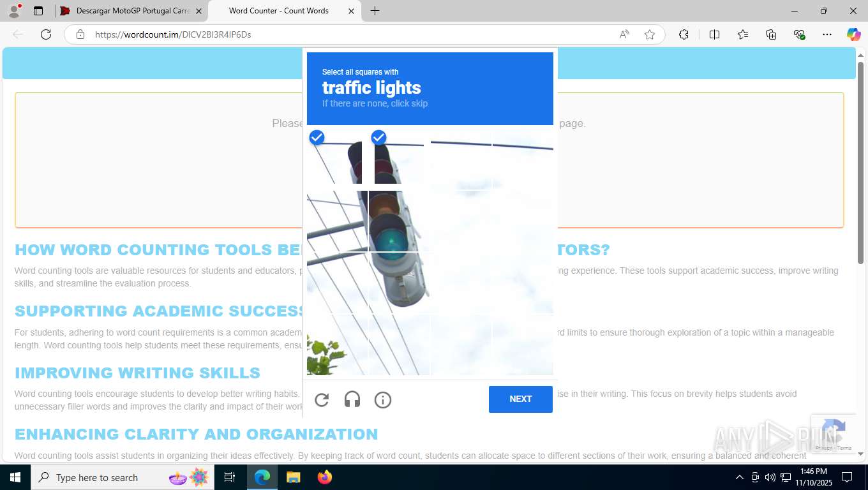Click the NEXT button in the captcha
This screenshot has height=490, width=868.
coord(521,399)
